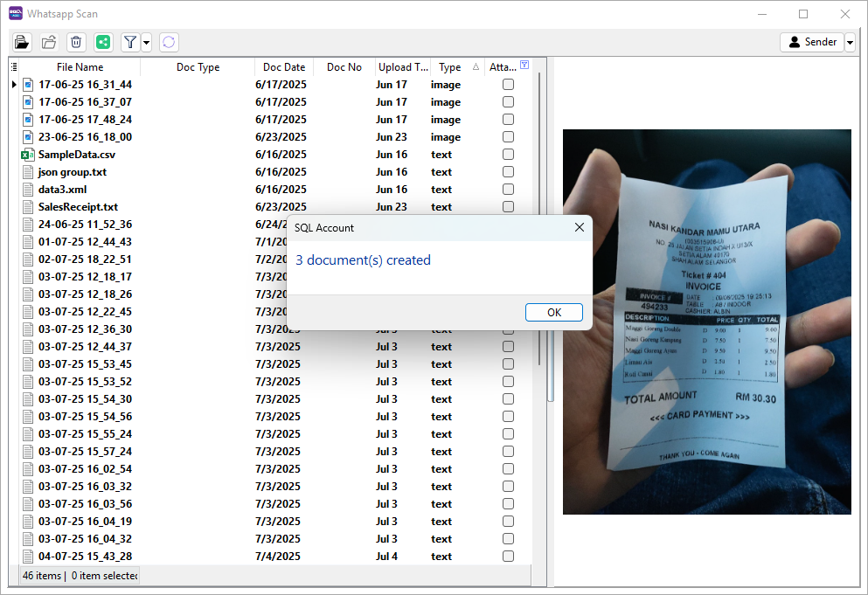The width and height of the screenshot is (868, 595).
Task: Click the Sender button
Action: tap(812, 42)
